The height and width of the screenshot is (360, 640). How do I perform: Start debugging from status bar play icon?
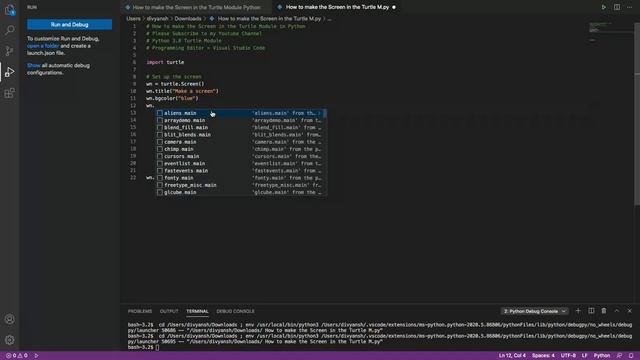(36, 356)
